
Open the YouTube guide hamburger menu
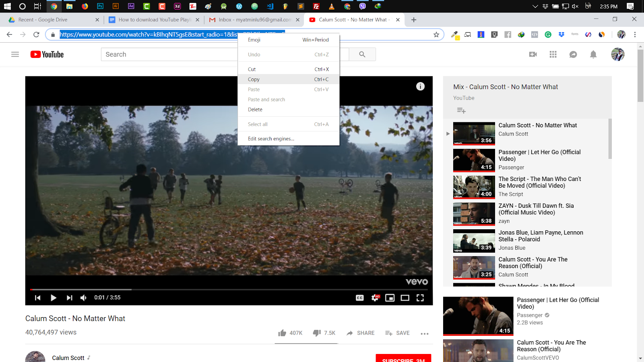point(15,54)
